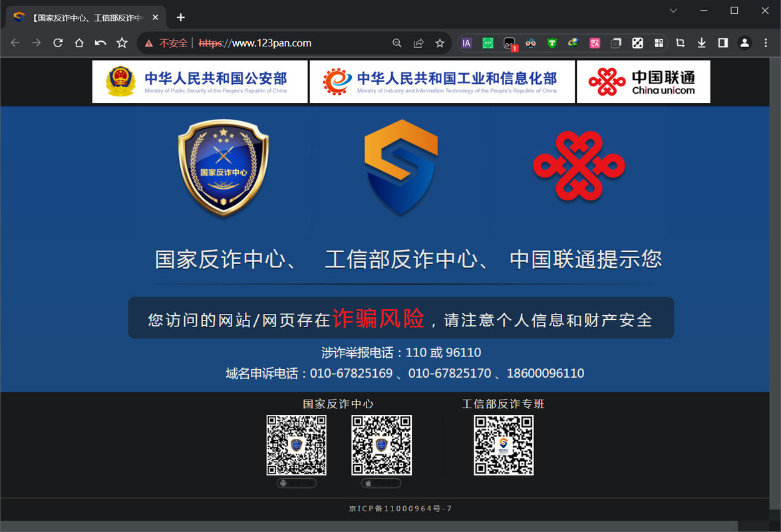This screenshot has height=532, width=781.
Task: Open the browser downloads panel
Action: point(702,43)
